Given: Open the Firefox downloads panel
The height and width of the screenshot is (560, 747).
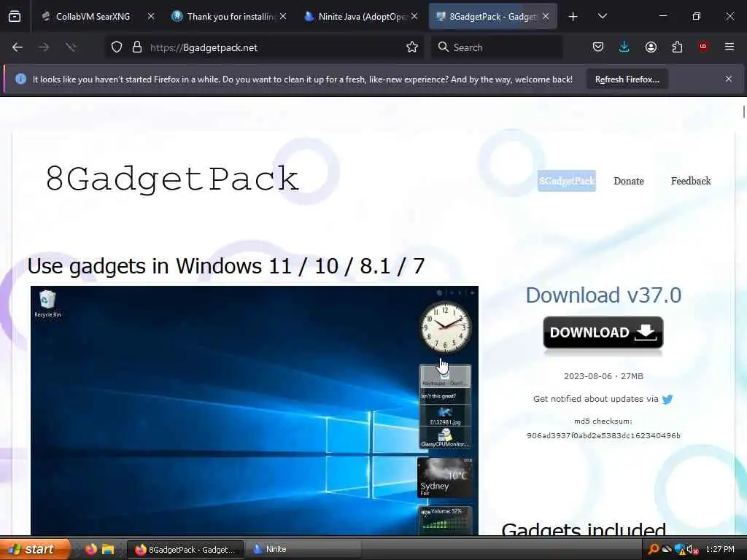Looking at the screenshot, I should click(624, 47).
